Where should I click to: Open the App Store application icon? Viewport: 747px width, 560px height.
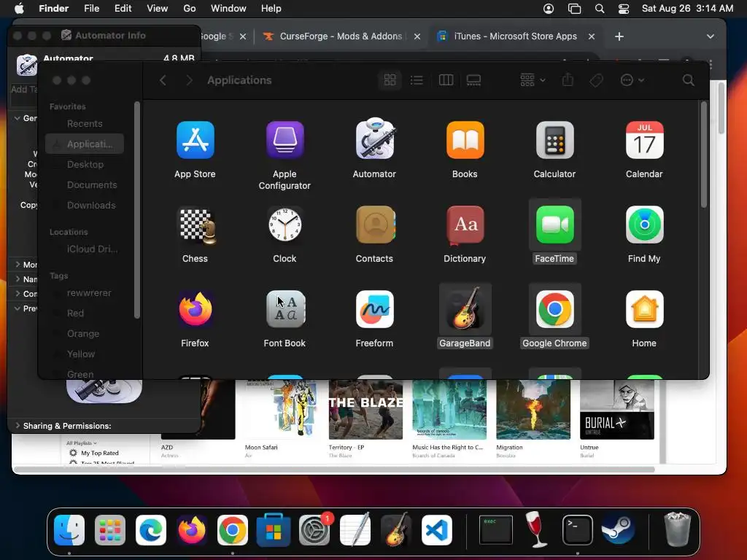click(195, 140)
